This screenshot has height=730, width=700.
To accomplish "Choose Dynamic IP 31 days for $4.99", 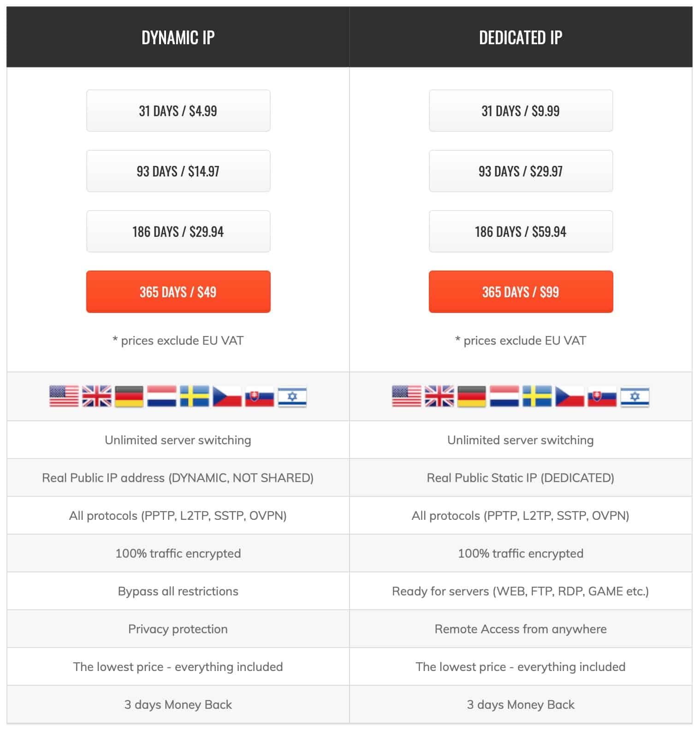I will click(178, 111).
